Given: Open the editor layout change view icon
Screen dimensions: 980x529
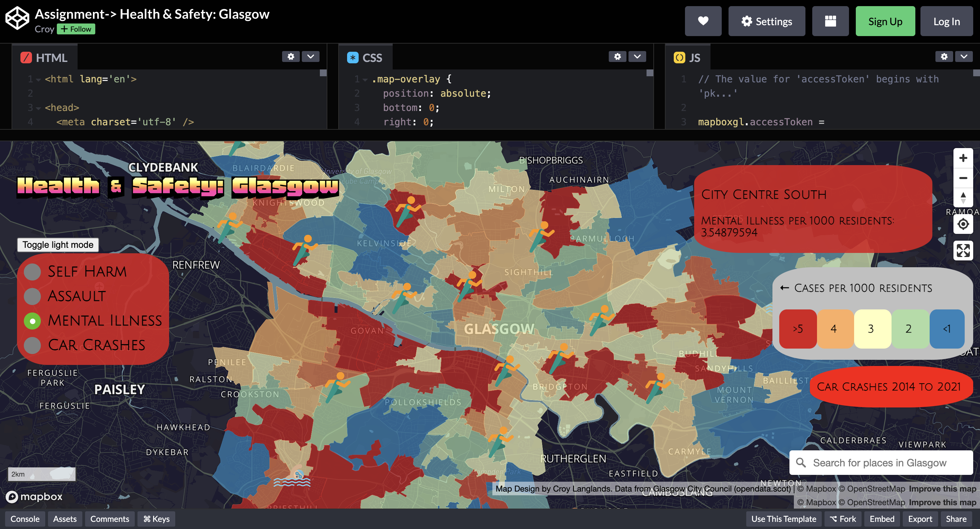Looking at the screenshot, I should pyautogui.click(x=830, y=21).
